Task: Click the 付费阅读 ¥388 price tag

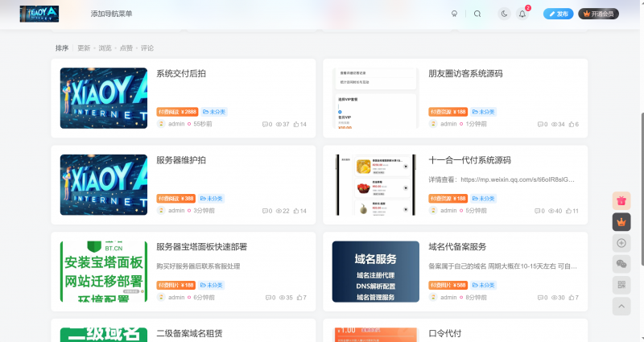Action: 175,198
